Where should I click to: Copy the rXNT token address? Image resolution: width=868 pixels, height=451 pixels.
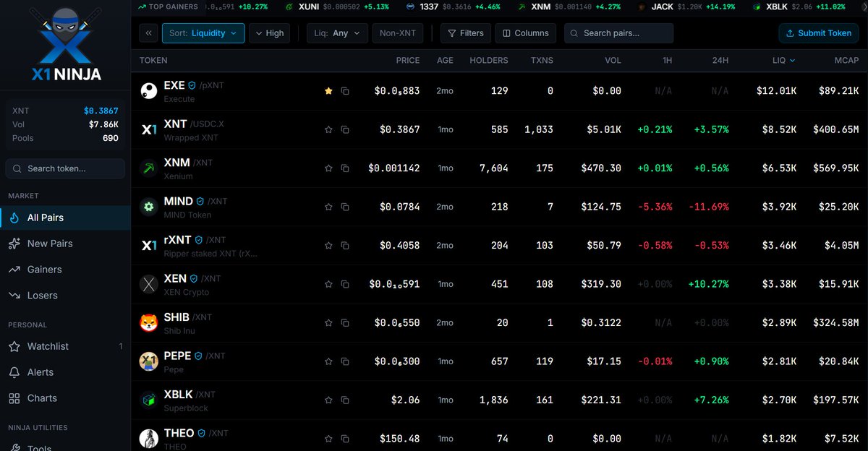click(x=345, y=245)
